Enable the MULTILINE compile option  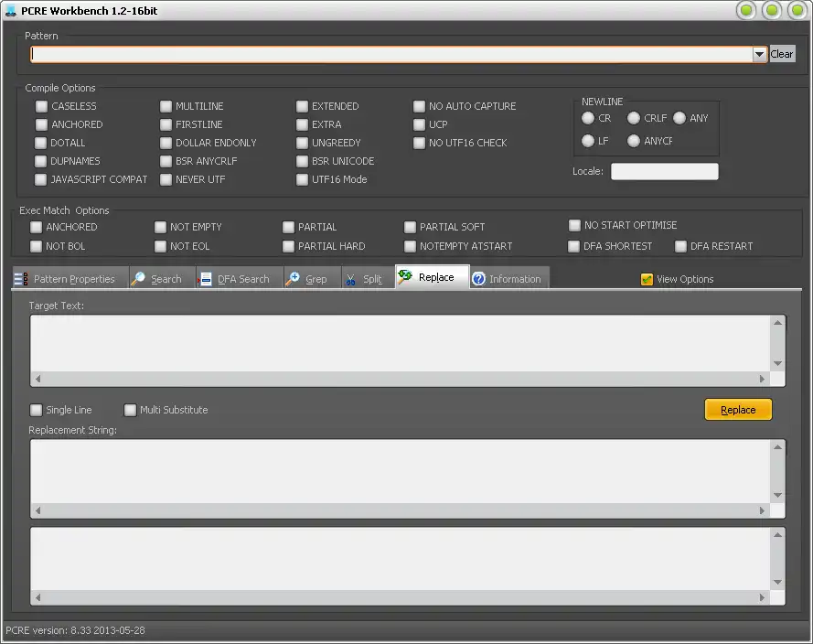[166, 106]
